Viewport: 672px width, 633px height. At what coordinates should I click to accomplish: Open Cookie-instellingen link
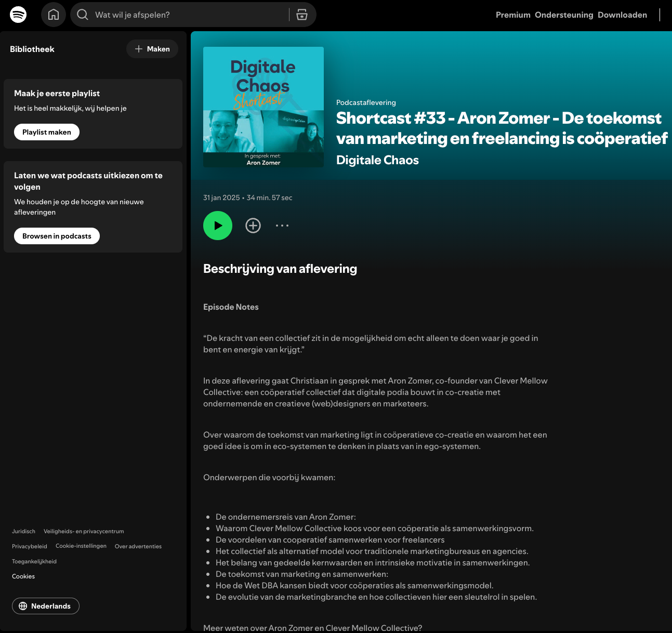click(81, 546)
